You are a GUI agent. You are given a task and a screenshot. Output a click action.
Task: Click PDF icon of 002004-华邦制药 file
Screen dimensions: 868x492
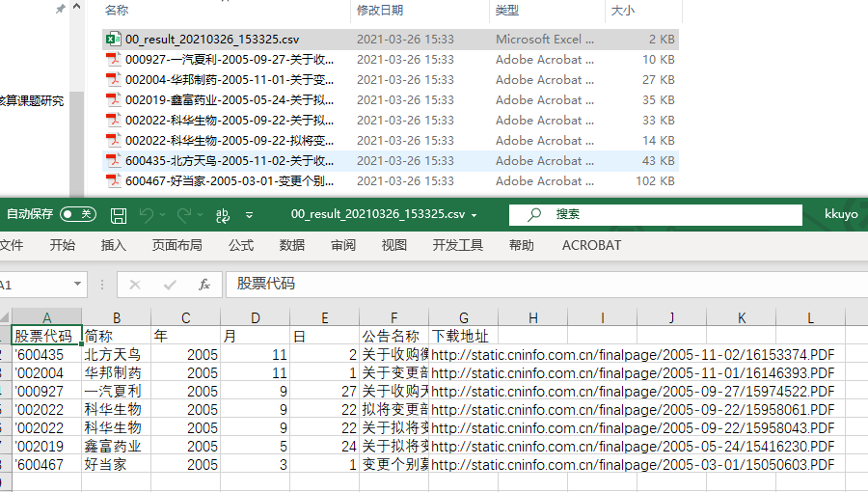click(x=114, y=79)
